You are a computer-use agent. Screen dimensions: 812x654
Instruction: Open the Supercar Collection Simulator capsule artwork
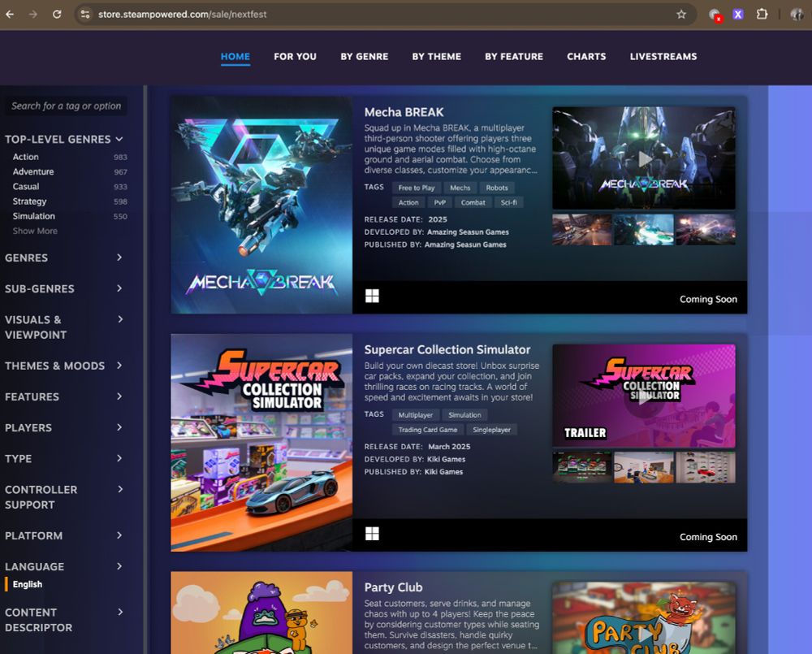[x=261, y=443]
